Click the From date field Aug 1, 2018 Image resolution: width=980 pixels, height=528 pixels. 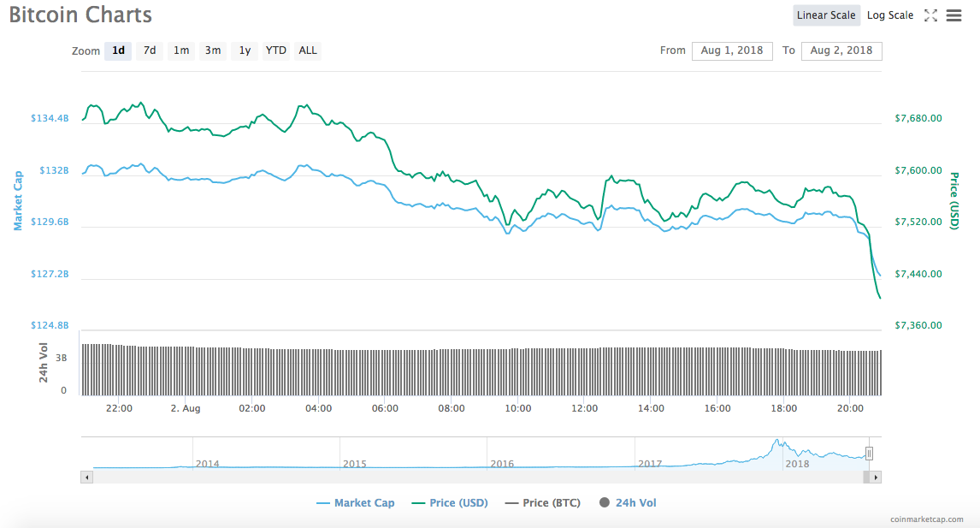pyautogui.click(x=732, y=50)
